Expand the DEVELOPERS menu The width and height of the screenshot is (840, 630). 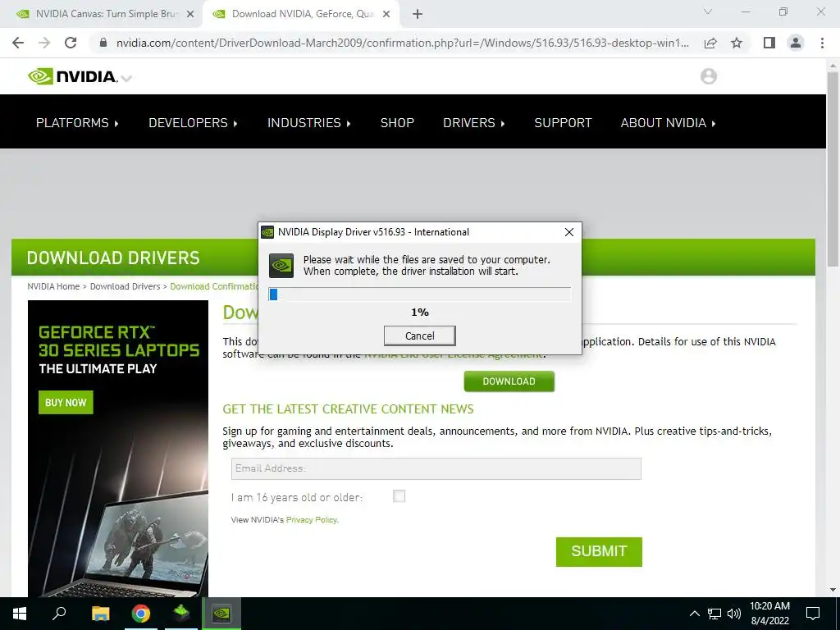click(x=193, y=123)
